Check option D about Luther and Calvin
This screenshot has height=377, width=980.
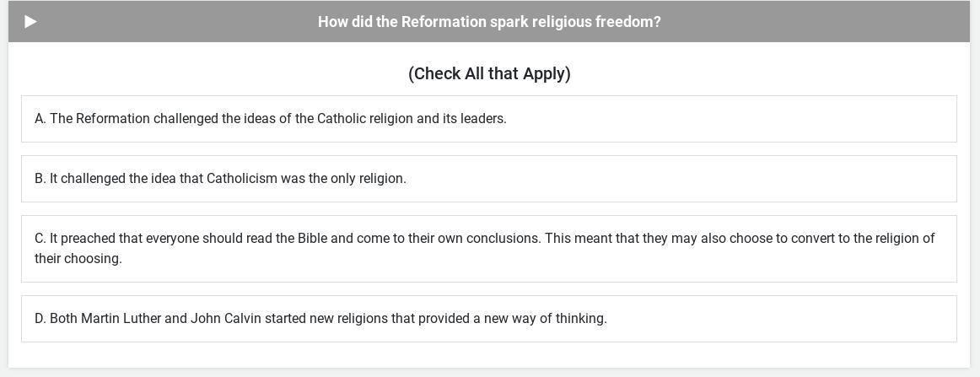click(x=489, y=319)
